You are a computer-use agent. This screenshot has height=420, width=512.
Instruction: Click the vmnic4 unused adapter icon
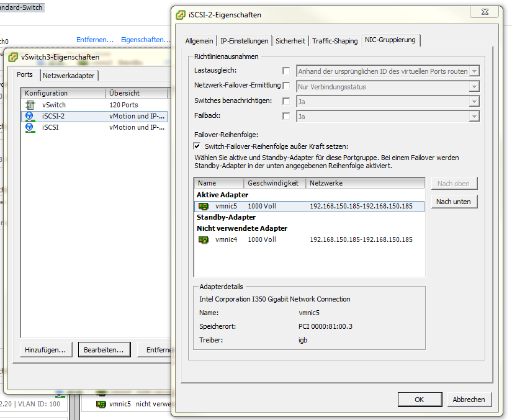(204, 239)
